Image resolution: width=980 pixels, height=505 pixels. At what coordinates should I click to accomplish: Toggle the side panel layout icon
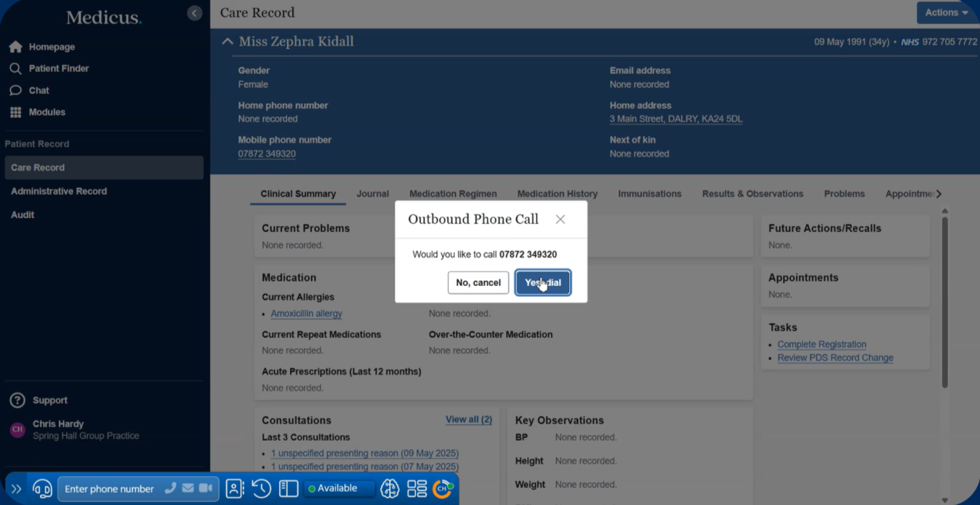(x=289, y=488)
